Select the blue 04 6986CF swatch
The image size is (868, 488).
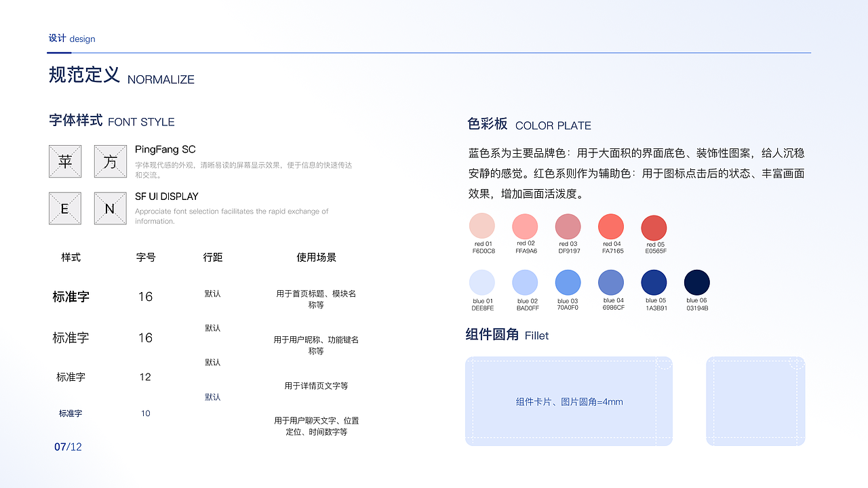coord(611,283)
